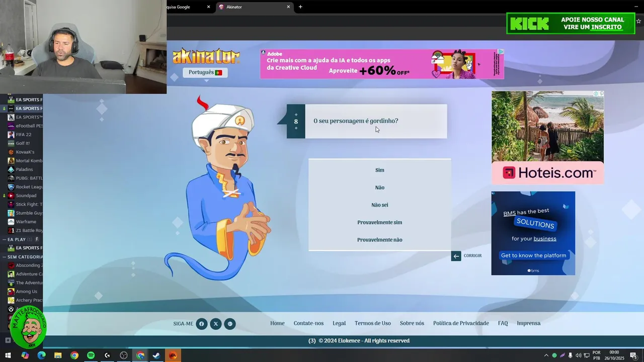Screen dimensions: 644x362
Task: Answer Provavelmente não
Action: [380, 240]
